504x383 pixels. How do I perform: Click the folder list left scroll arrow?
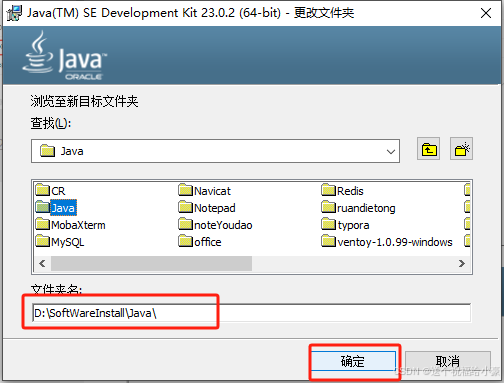[x=42, y=263]
